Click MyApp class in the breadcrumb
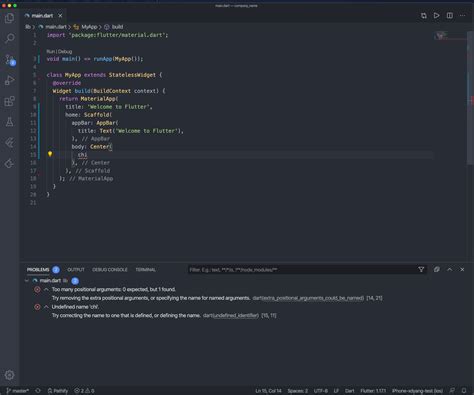Screen dimensions: 474x395 [x=89, y=27]
